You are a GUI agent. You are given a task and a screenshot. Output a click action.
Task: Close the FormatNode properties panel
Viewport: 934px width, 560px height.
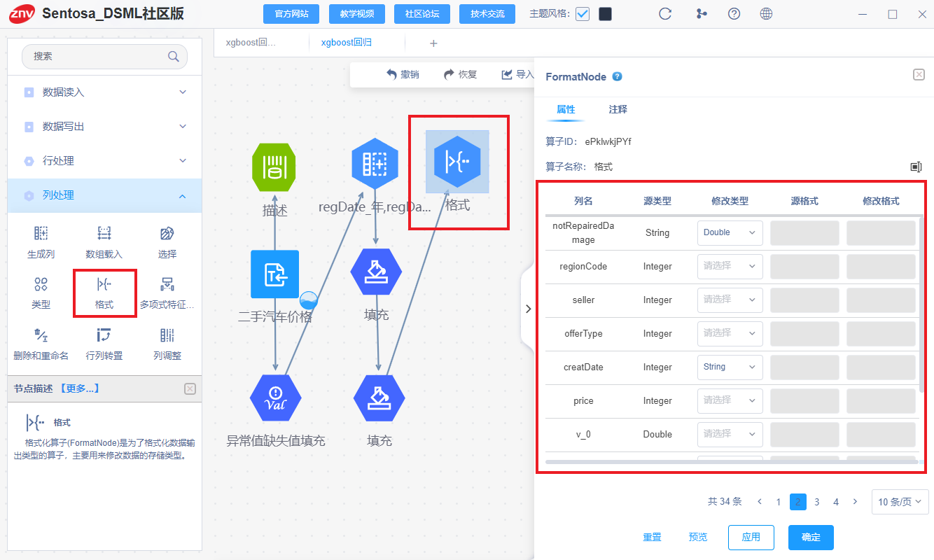(919, 75)
